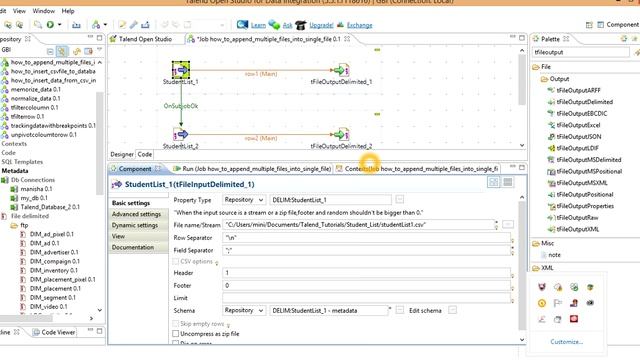This screenshot has width=640, height=360.
Task: Open the Code Viewer tab
Action: (x=54, y=332)
